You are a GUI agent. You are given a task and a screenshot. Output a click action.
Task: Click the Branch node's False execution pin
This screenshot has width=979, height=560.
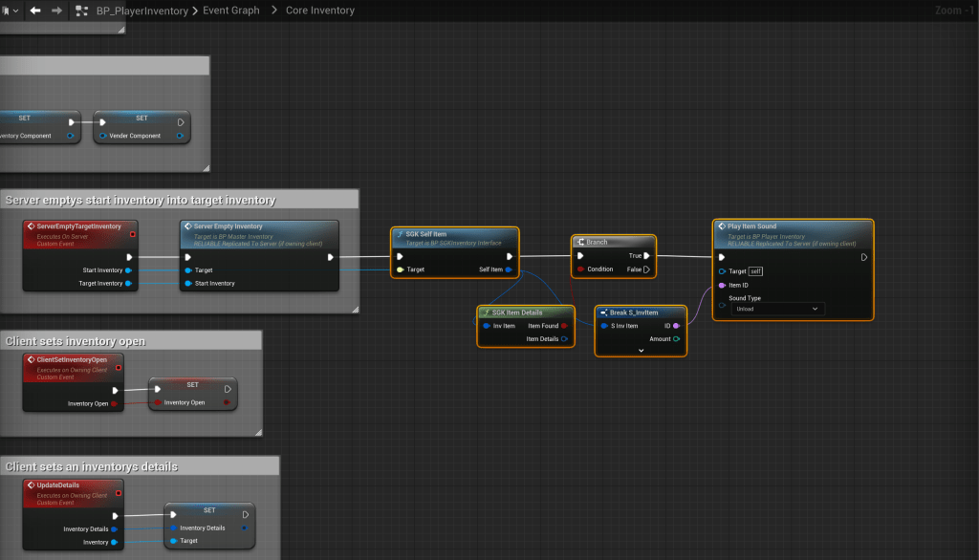[647, 269]
